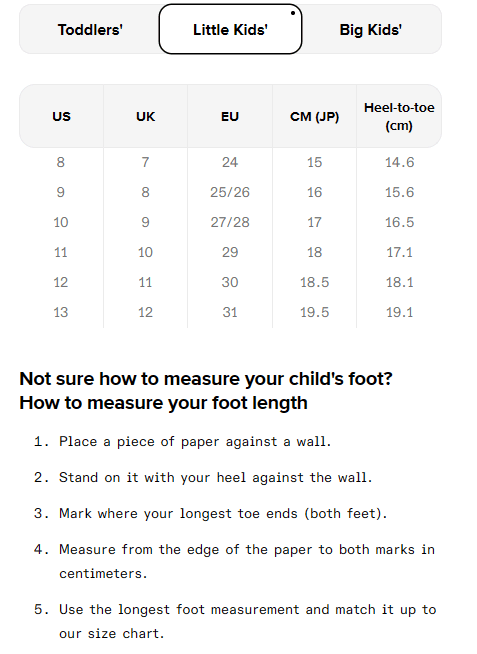Click the UK column header
The image size is (477, 654).
point(146,116)
